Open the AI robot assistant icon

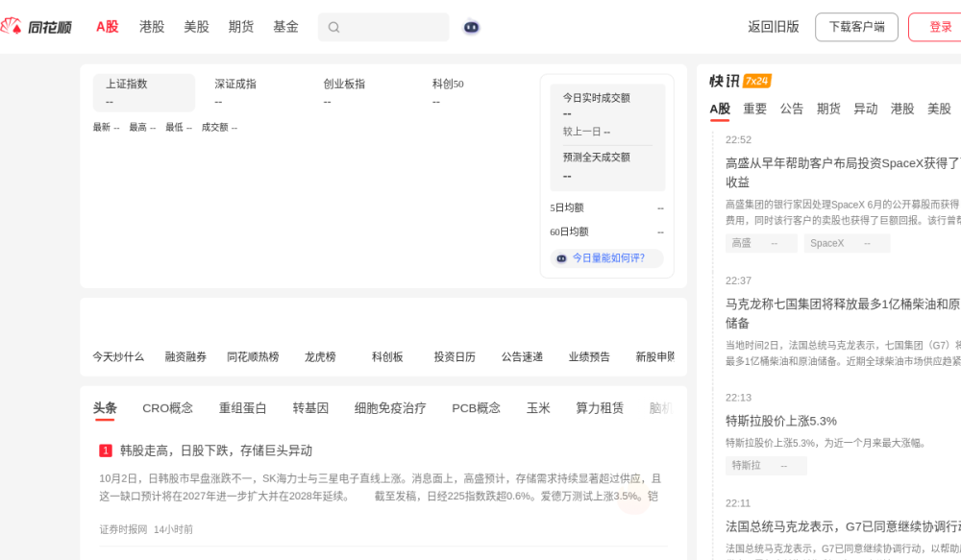click(471, 27)
